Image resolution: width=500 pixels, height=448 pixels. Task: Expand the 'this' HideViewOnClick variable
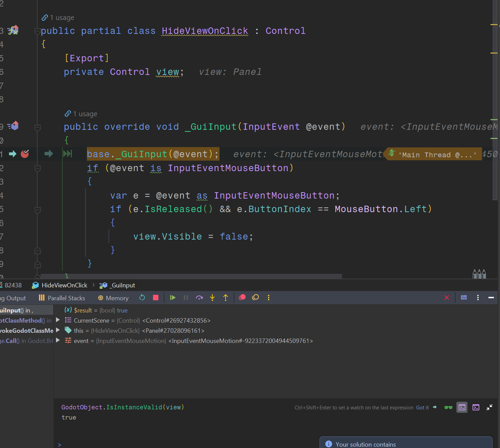tap(58, 330)
